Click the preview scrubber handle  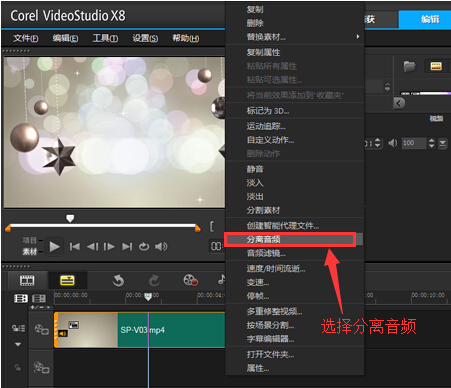pos(70,218)
